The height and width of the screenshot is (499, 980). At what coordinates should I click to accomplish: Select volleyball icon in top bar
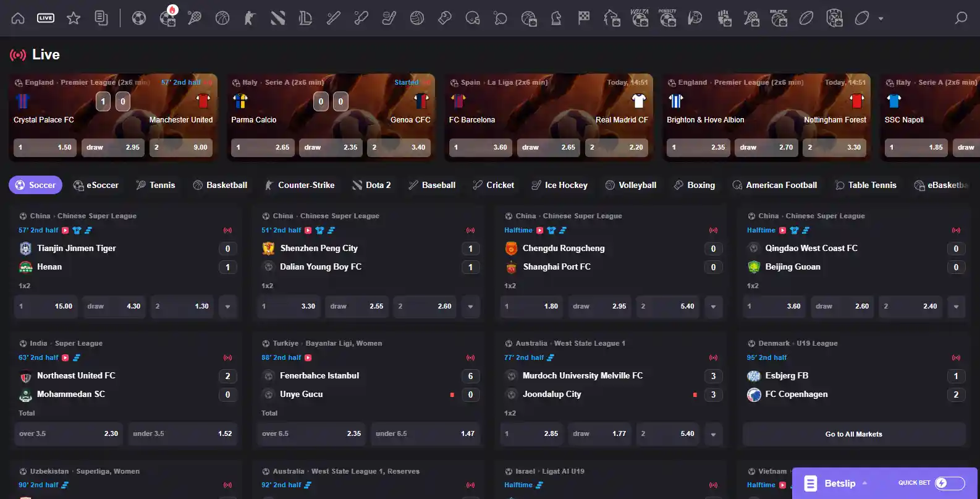[x=417, y=18]
